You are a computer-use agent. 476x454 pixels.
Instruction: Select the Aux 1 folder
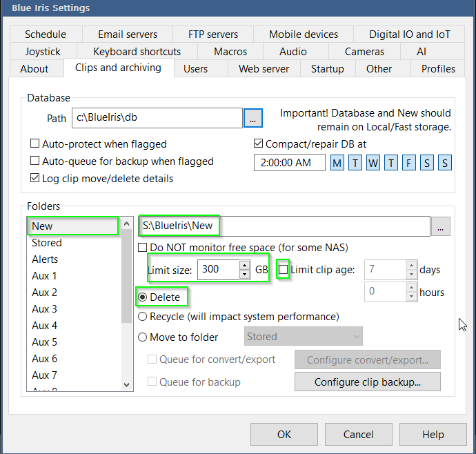click(x=73, y=276)
